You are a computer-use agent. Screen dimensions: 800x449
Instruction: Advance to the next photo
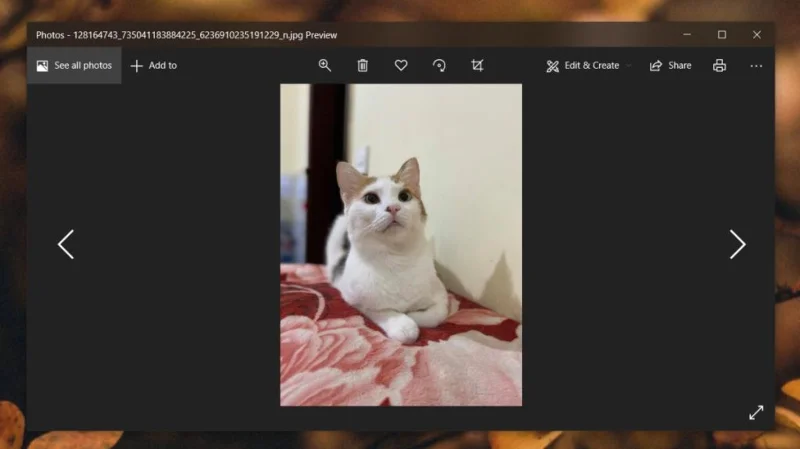[737, 244]
